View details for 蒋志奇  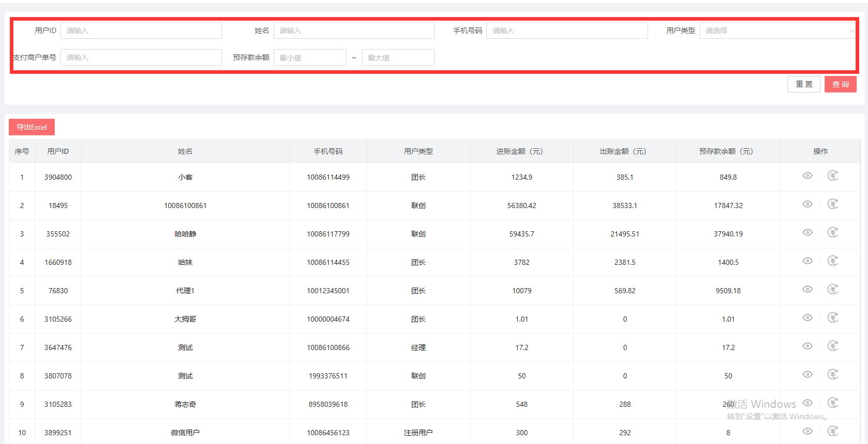click(x=808, y=403)
